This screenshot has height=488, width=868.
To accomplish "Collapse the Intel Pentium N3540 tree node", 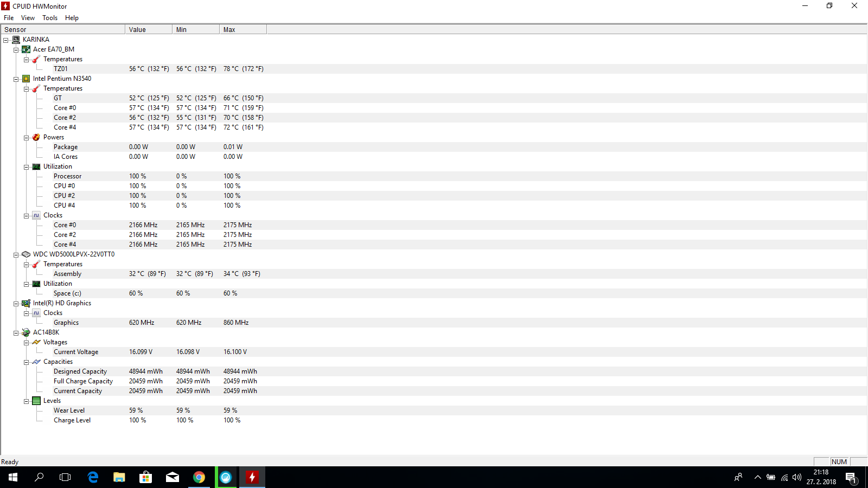I will point(16,79).
